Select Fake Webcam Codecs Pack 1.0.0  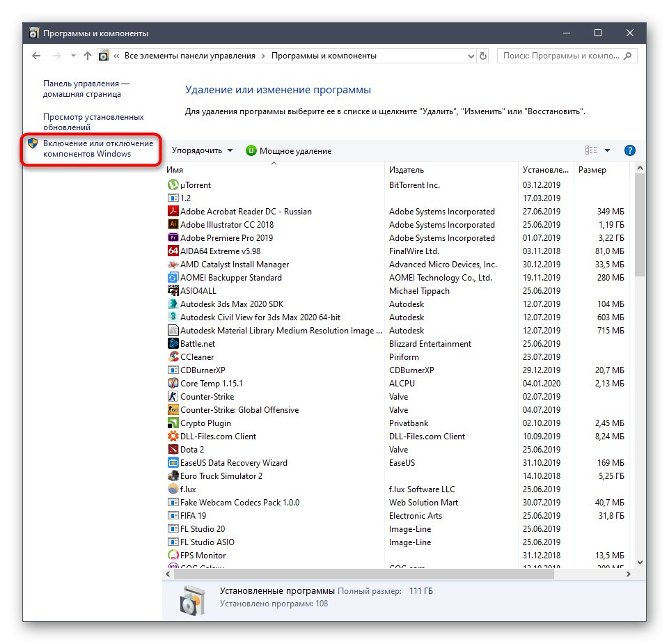239,502
